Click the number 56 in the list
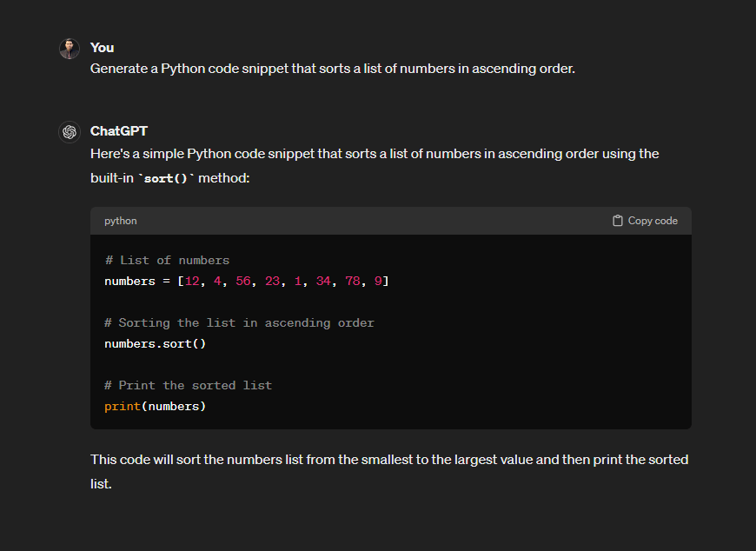This screenshot has width=756, height=551. pos(243,281)
